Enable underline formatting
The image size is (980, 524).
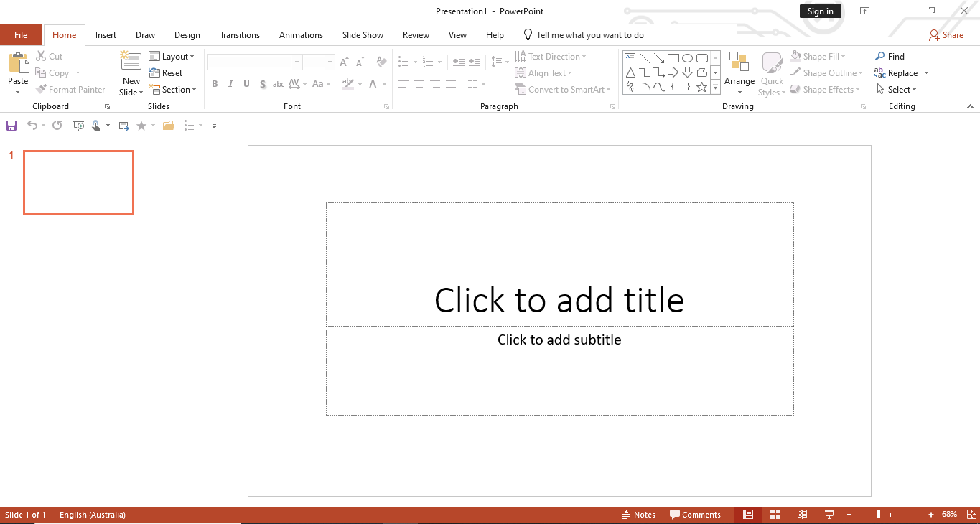click(x=246, y=84)
